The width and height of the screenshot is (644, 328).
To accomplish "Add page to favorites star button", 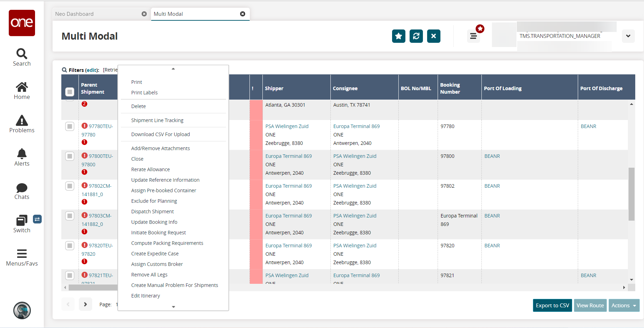I will pos(398,36).
